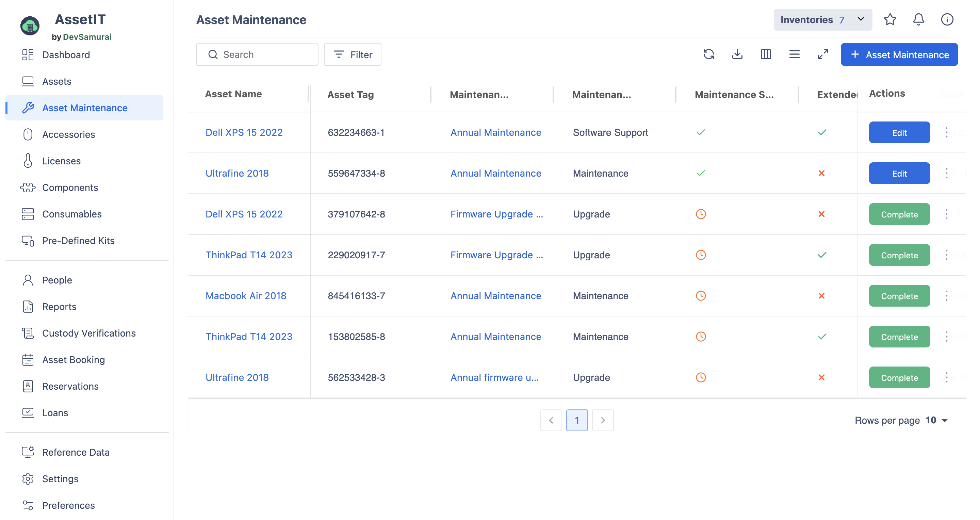Click Complete for ThinkPad 153802585-8
The image size is (980, 520).
(x=899, y=337)
